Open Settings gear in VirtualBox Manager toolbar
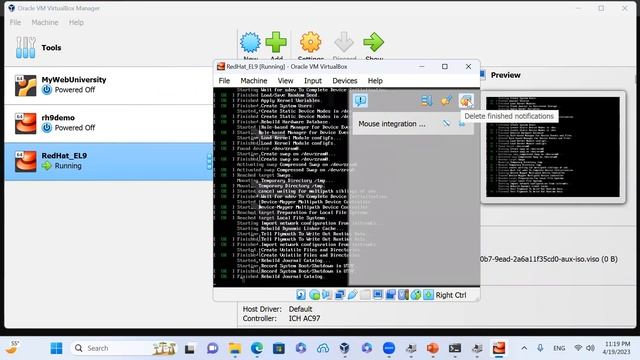640x360 pixels. 310,42
